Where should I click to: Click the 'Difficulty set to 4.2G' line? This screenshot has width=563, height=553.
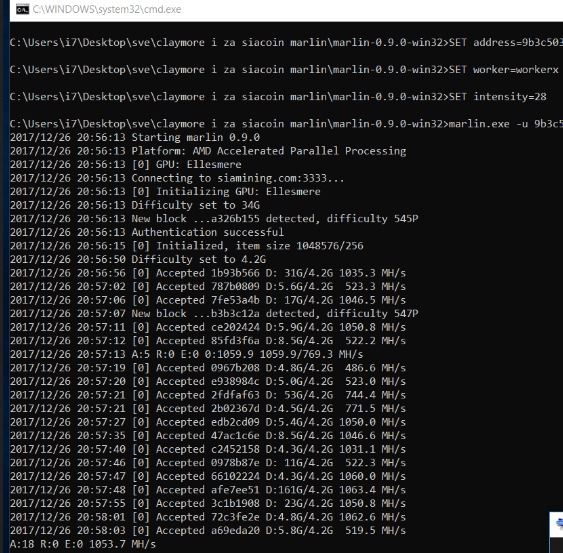click(x=138, y=259)
